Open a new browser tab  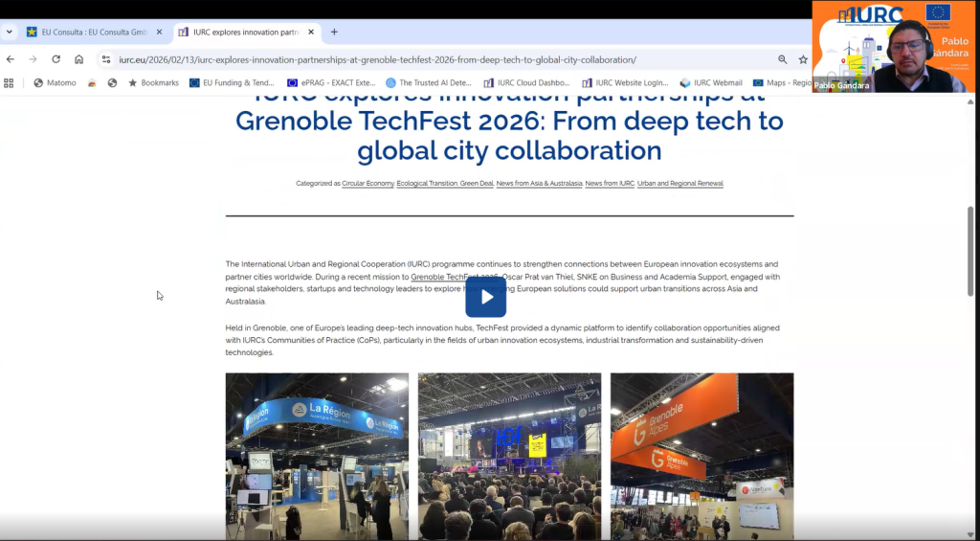click(x=334, y=32)
